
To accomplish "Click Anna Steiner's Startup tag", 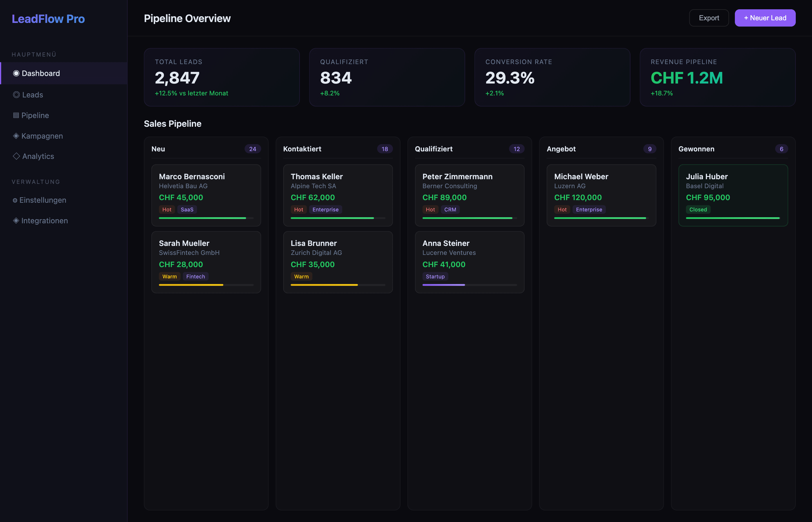I will tap(435, 277).
